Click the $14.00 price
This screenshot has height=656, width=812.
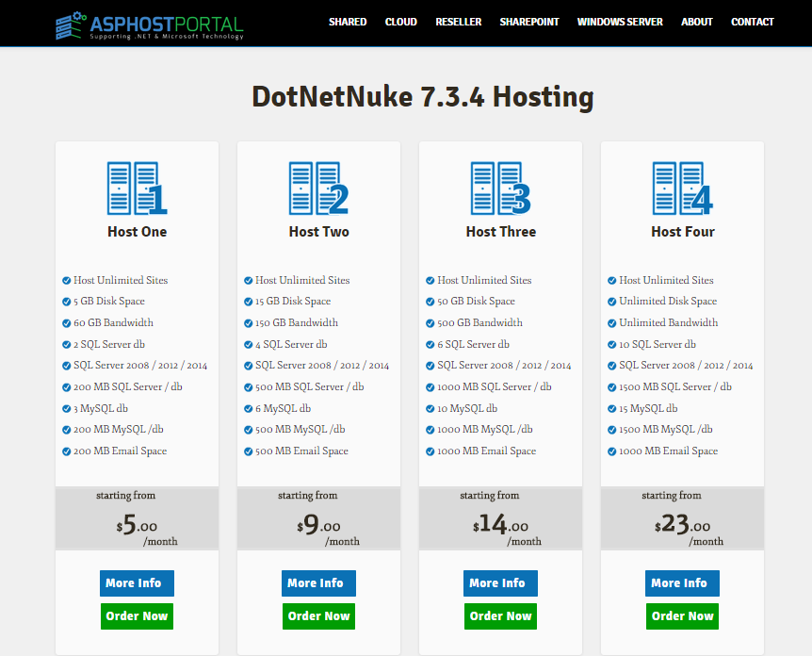(500, 524)
